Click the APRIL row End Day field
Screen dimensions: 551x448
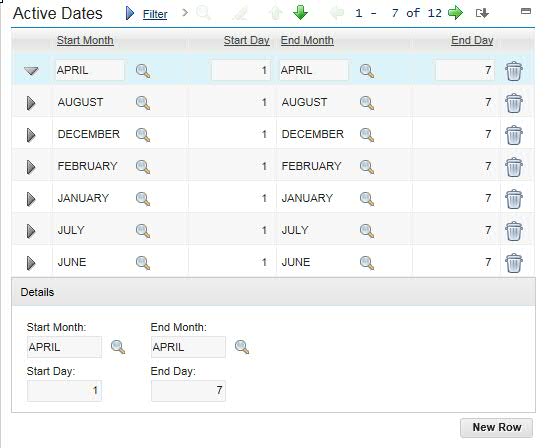[x=465, y=70]
